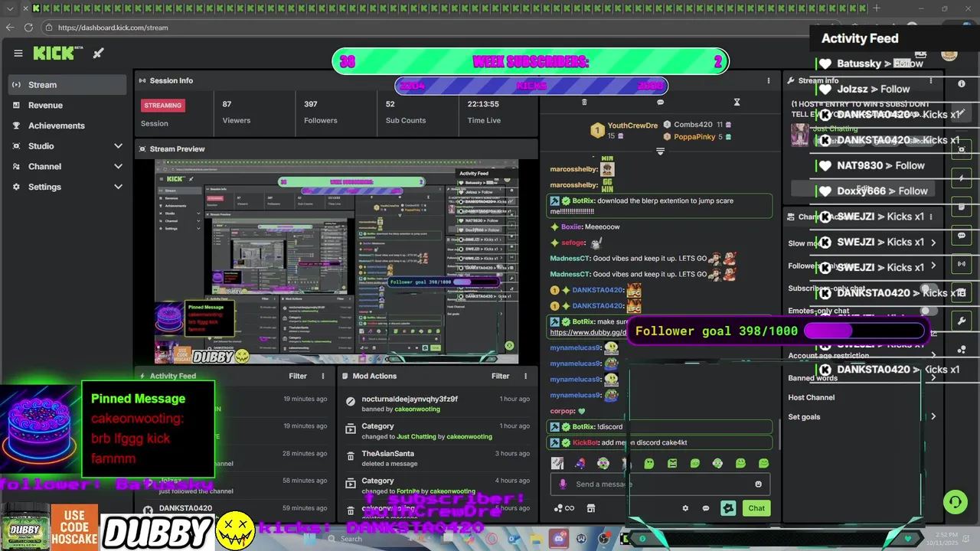Open Slow mode options arrow
Screen dimensions: 980x551
pyautogui.click(x=933, y=243)
